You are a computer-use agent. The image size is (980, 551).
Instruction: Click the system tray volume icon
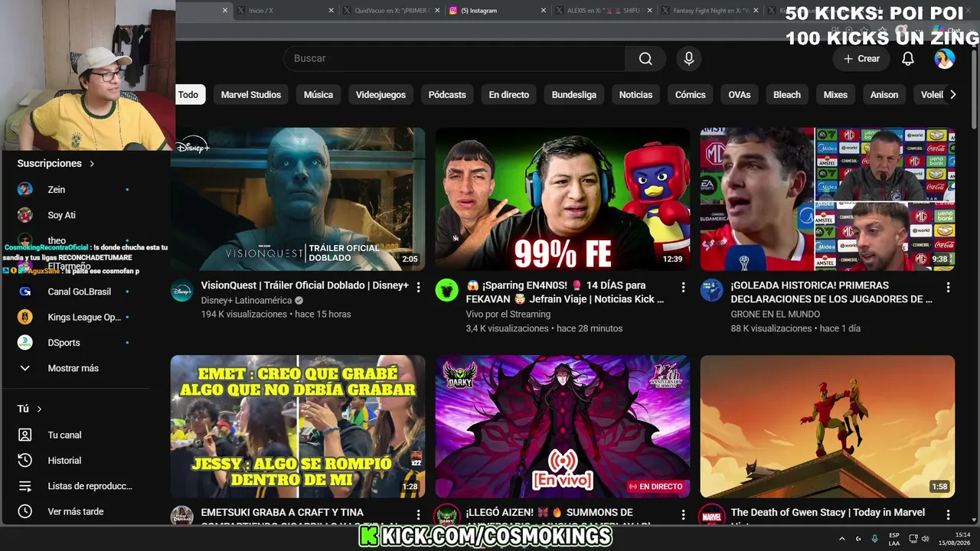coord(925,539)
